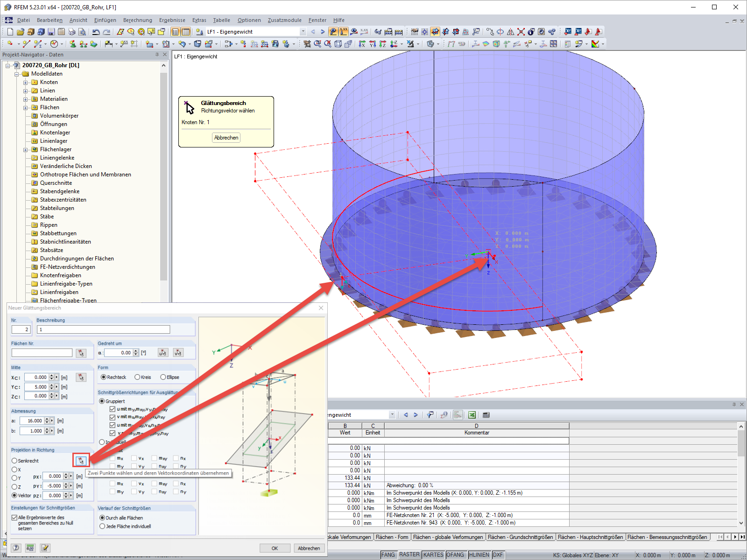This screenshot has width=747, height=560.
Task: Click Abbrechen in the Glättungsbereich info box
Action: coord(226,138)
